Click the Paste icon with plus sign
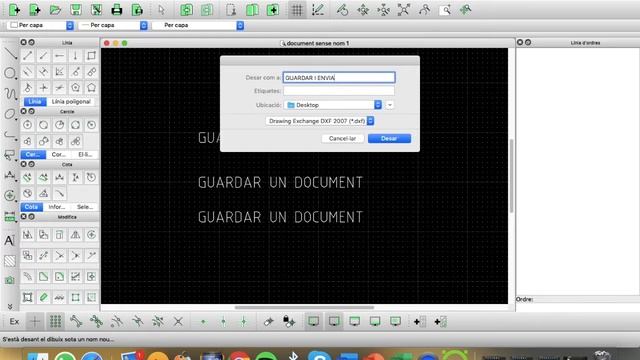This screenshot has height=360, width=640. pos(273,10)
